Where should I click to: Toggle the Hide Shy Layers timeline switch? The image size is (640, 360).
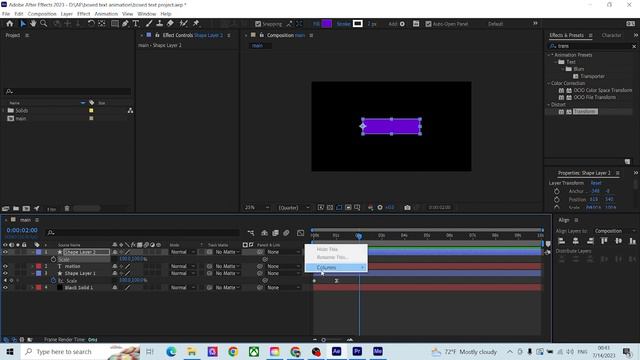pos(264,233)
